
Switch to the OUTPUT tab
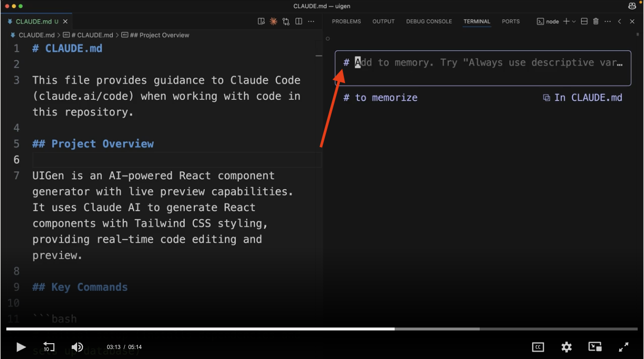384,22
